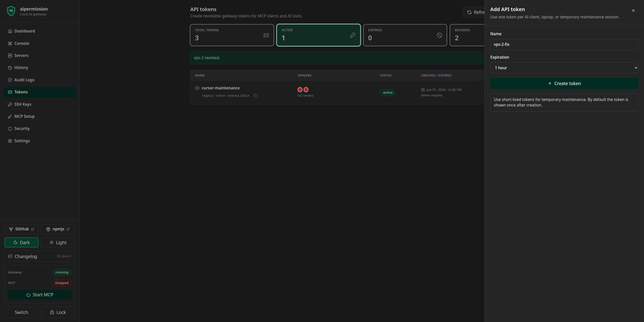644x322 pixels.
Task: Open the Changelog
Action: [40, 256]
